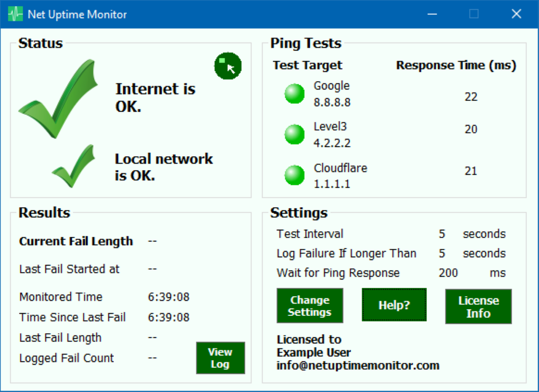Select the Level3 target name
This screenshot has width=539, height=392.
(x=330, y=127)
